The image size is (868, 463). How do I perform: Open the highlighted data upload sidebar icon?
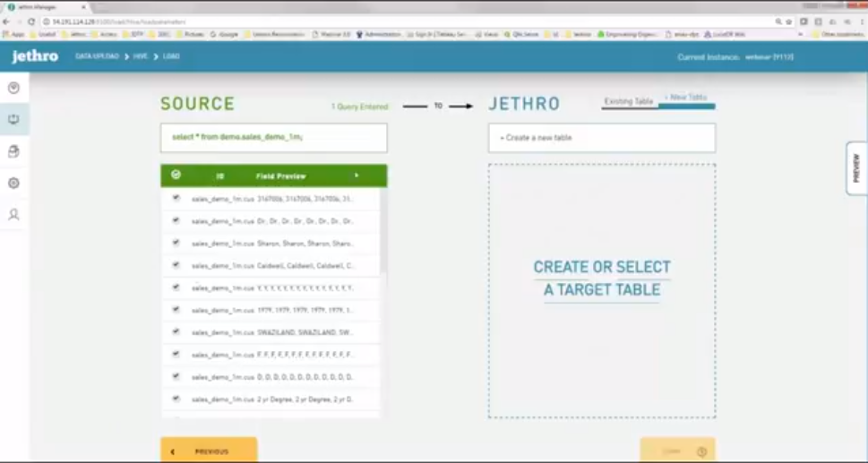(x=13, y=119)
